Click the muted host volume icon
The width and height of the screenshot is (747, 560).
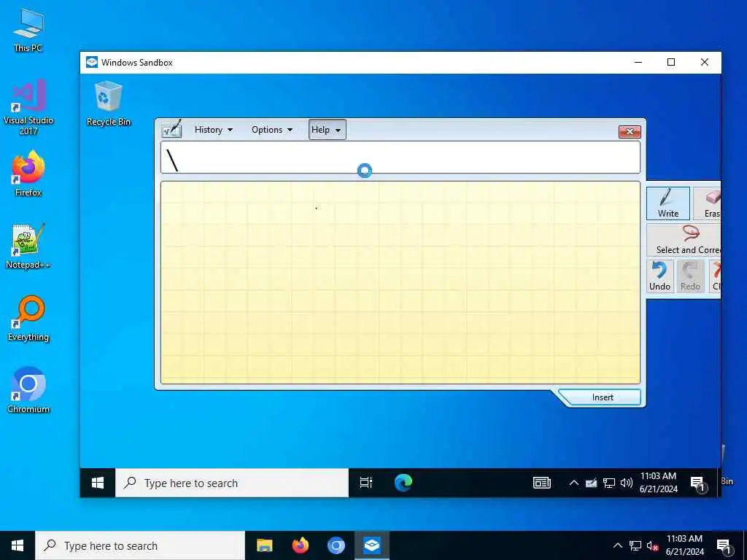[653, 545]
